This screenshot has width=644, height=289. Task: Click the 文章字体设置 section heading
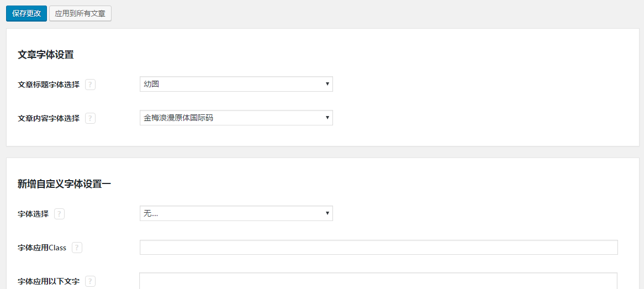pos(46,55)
